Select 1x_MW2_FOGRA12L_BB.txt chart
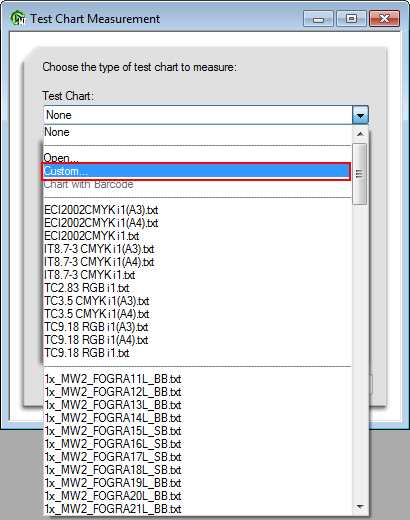 tap(197, 392)
